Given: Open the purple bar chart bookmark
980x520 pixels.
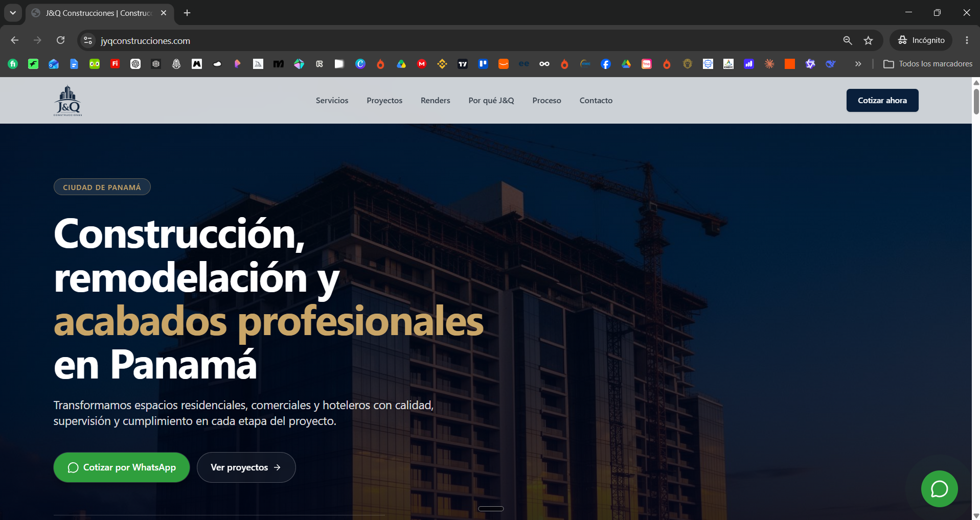Looking at the screenshot, I should [749, 64].
